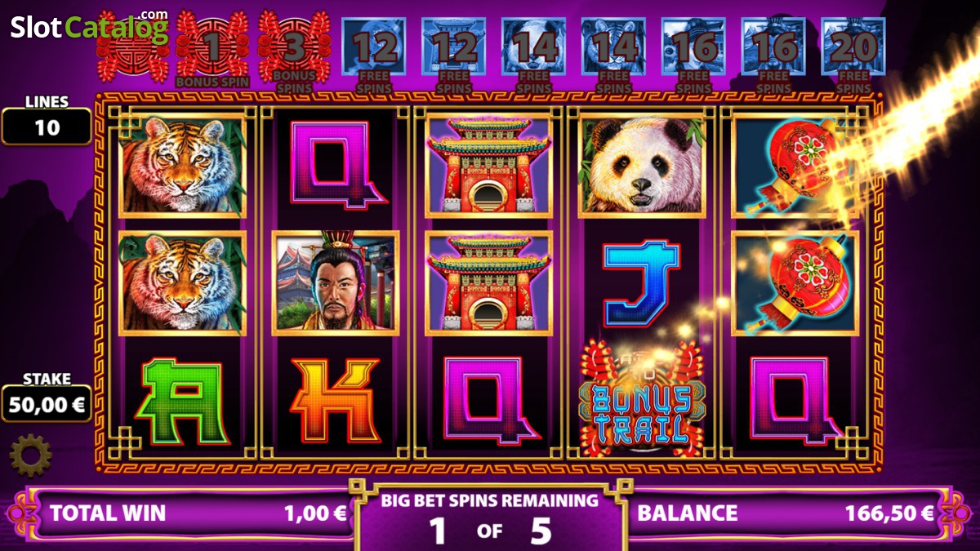Select the top temple gate symbol
Viewport: 980px width, 551px height.
coord(488,166)
